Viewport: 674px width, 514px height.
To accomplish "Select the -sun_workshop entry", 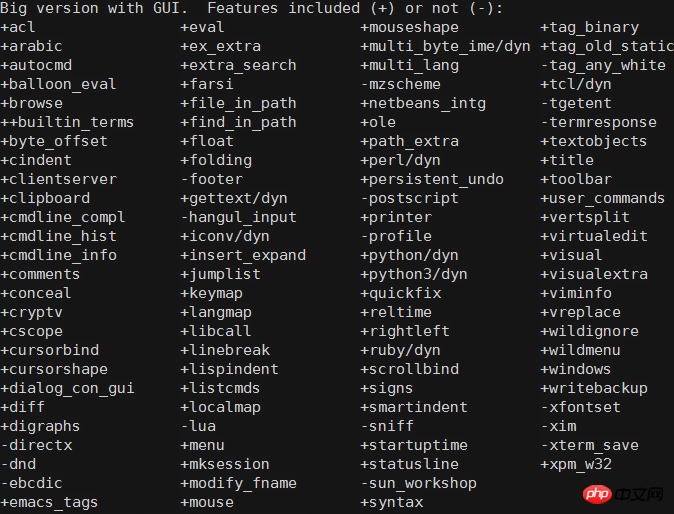I will click(419, 483).
